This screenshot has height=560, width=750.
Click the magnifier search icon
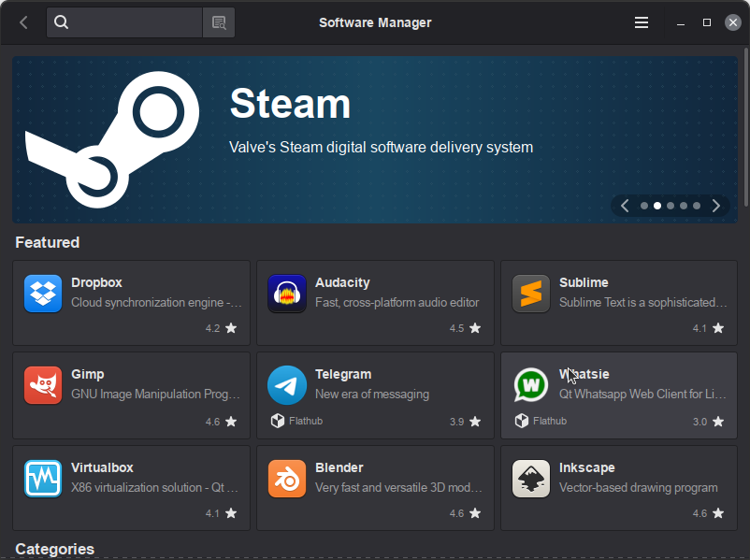(61, 22)
